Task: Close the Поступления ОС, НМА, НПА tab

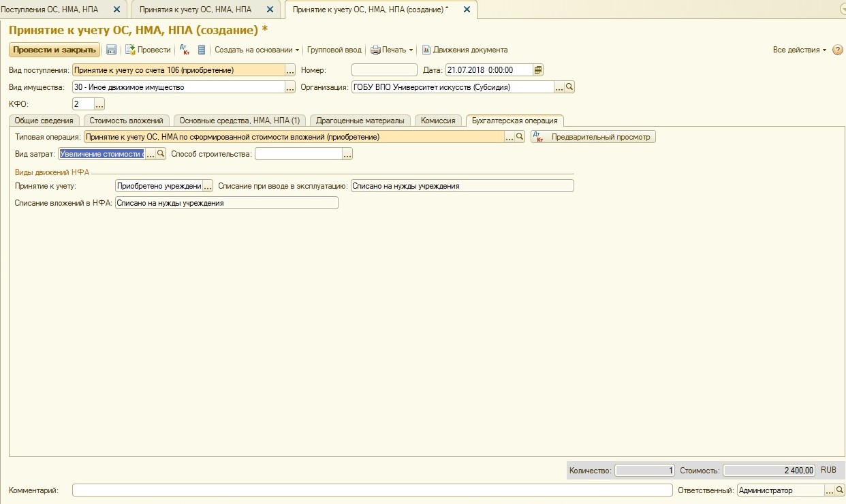Action: [116, 10]
